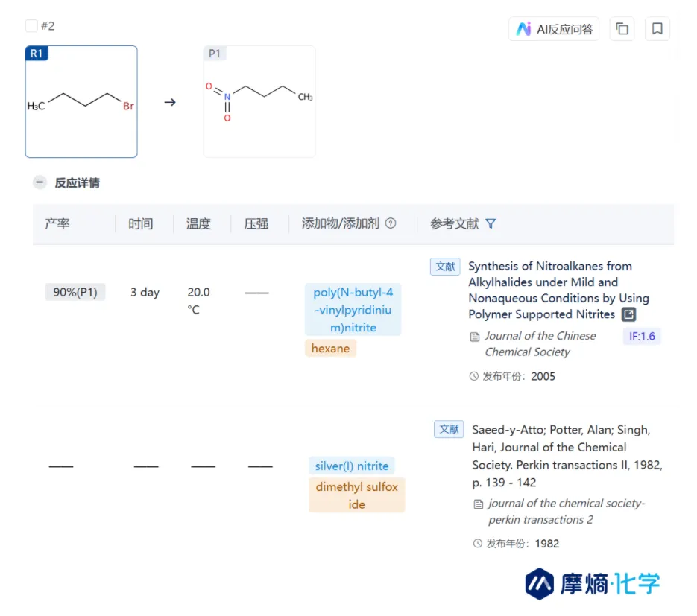The height and width of the screenshot is (616, 697).
Task: Click the filter icon beside 参考文献
Action: pyautogui.click(x=491, y=223)
